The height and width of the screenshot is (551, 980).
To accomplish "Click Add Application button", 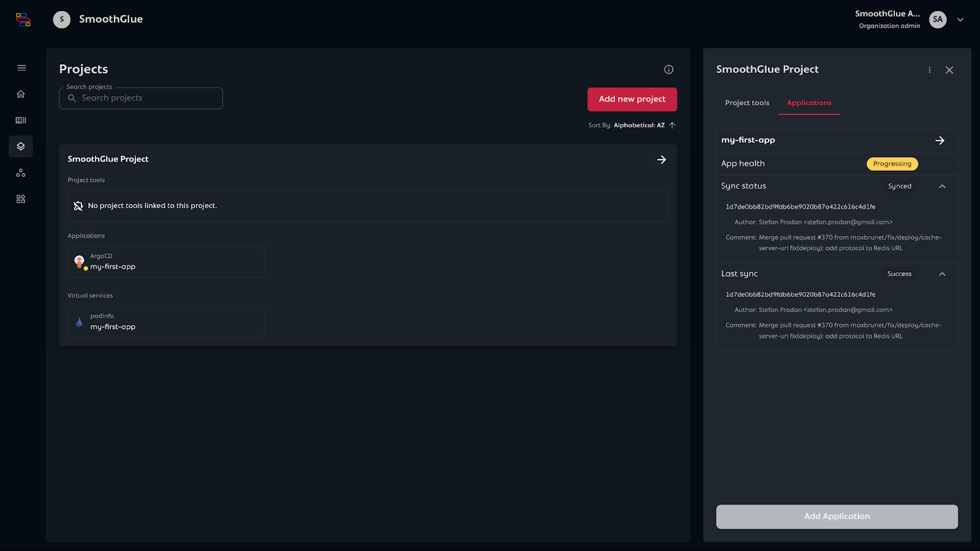I will click(837, 517).
